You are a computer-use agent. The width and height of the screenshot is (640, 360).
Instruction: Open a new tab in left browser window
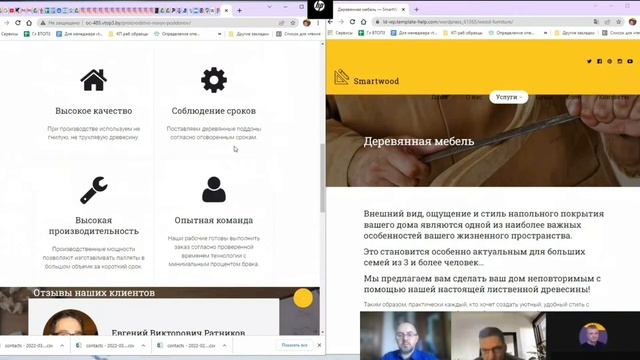coord(240,11)
